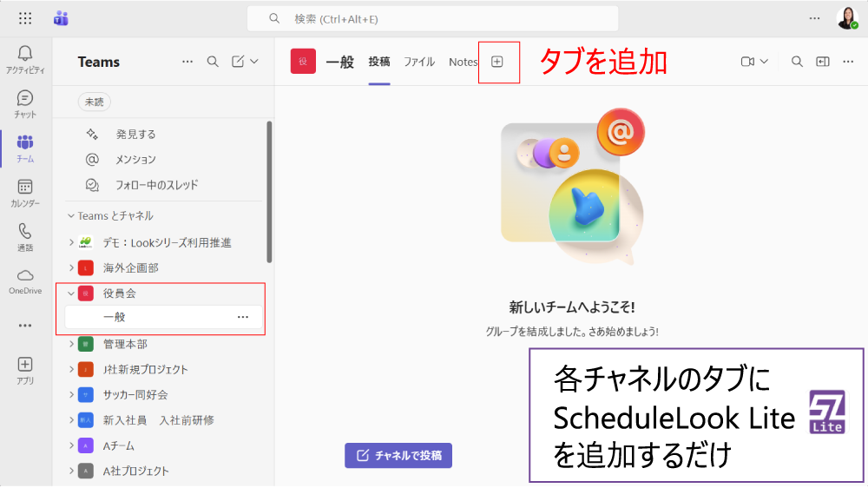The height and width of the screenshot is (488, 868).
Task: Open Chat in the left rail
Action: (x=25, y=99)
